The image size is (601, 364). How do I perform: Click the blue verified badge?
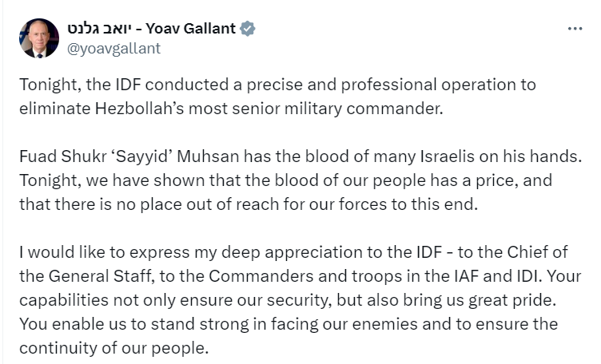tap(249, 30)
